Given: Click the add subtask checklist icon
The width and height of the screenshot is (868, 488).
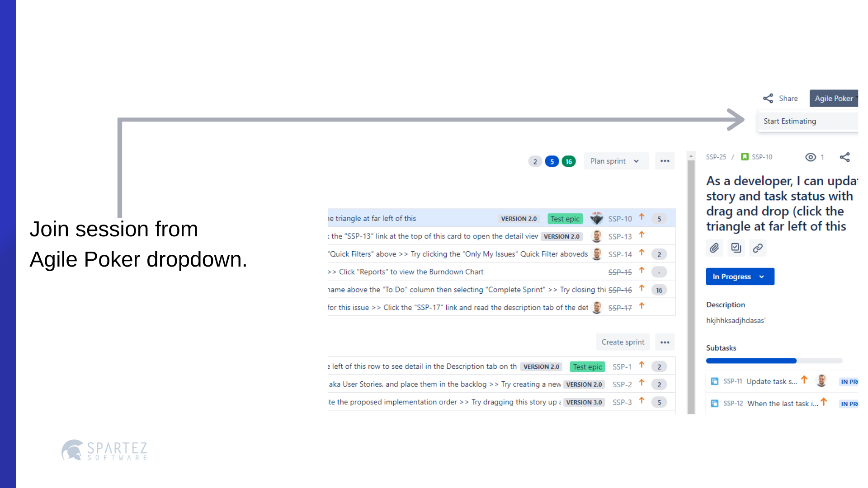Looking at the screenshot, I should coord(736,248).
